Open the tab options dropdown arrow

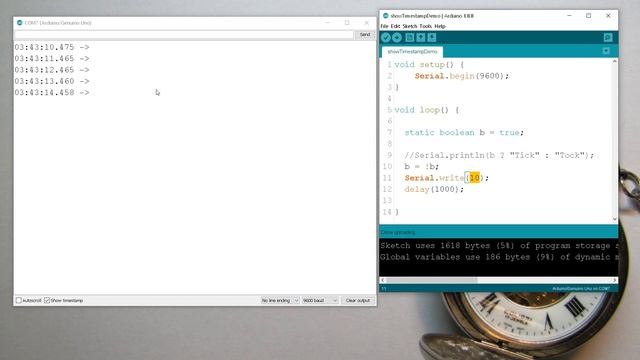tap(606, 51)
